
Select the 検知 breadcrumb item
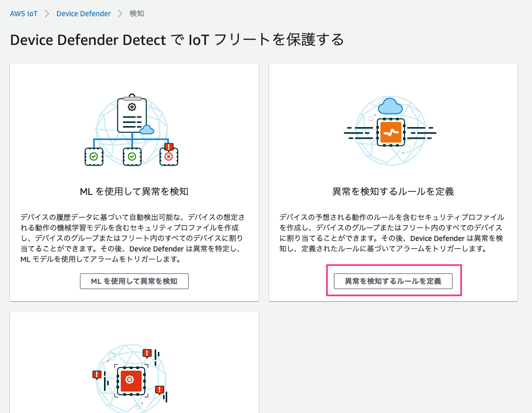coord(136,13)
